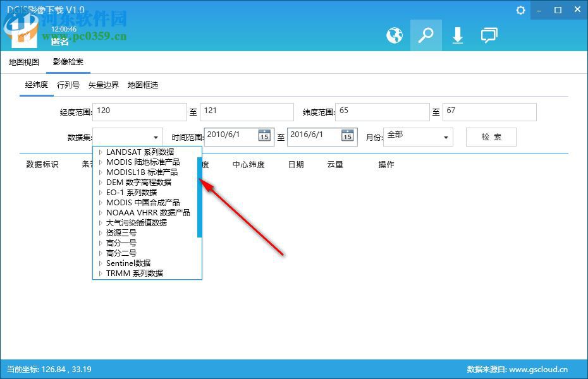
Task: Open the settings gear in title bar
Action: pyautogui.click(x=520, y=10)
